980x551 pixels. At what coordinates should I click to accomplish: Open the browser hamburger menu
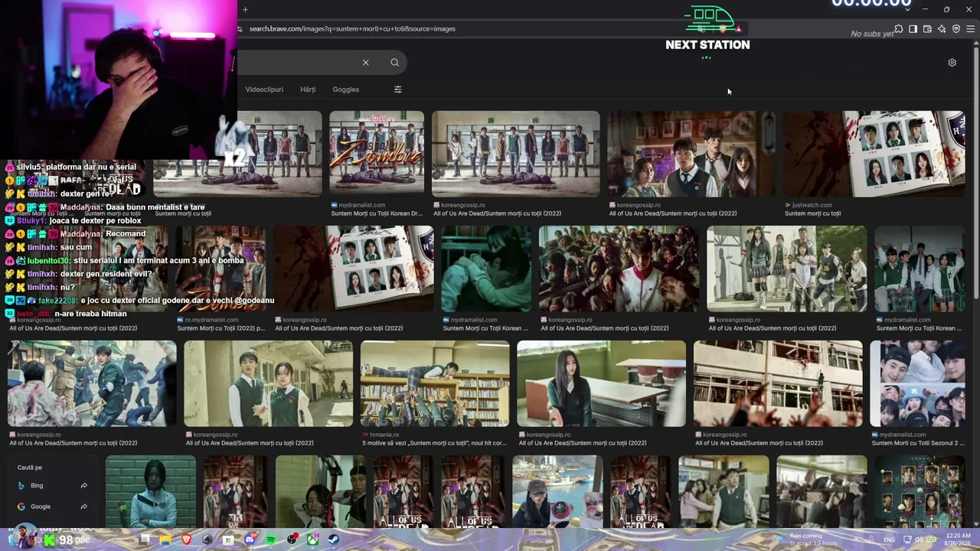click(971, 29)
